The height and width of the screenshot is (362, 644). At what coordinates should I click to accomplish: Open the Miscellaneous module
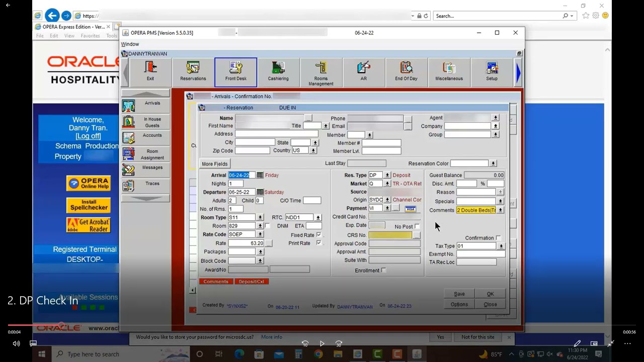[449, 72]
